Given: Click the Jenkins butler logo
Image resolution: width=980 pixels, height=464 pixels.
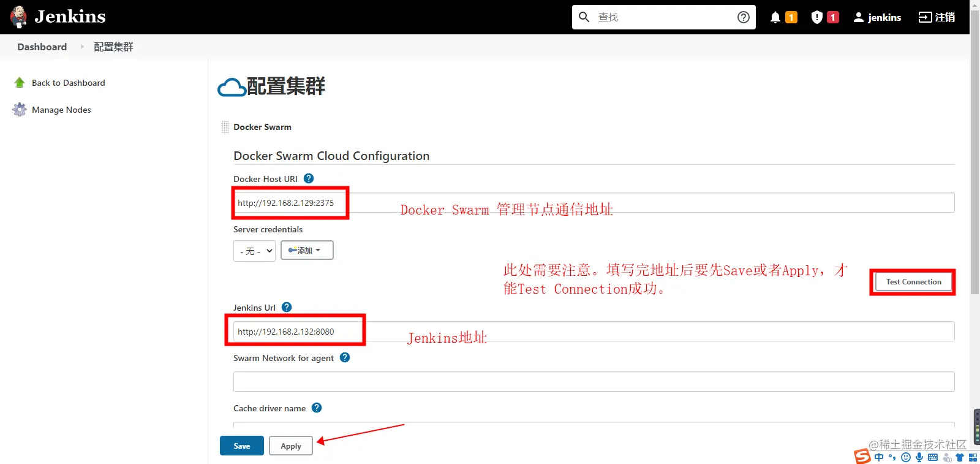Looking at the screenshot, I should pyautogui.click(x=18, y=17).
